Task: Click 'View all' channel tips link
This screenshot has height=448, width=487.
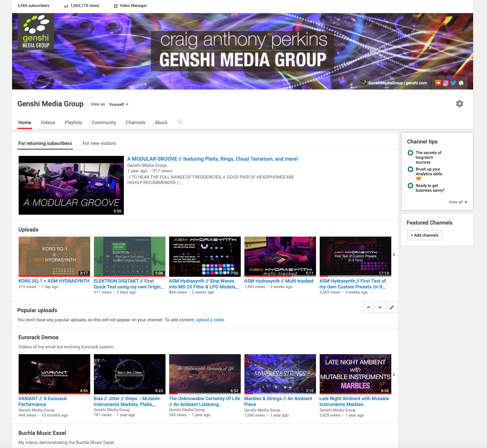Action: coord(458,202)
